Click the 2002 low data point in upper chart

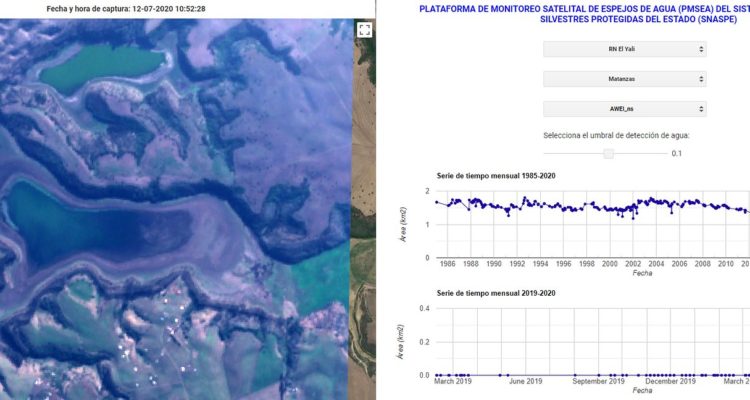tap(633, 217)
